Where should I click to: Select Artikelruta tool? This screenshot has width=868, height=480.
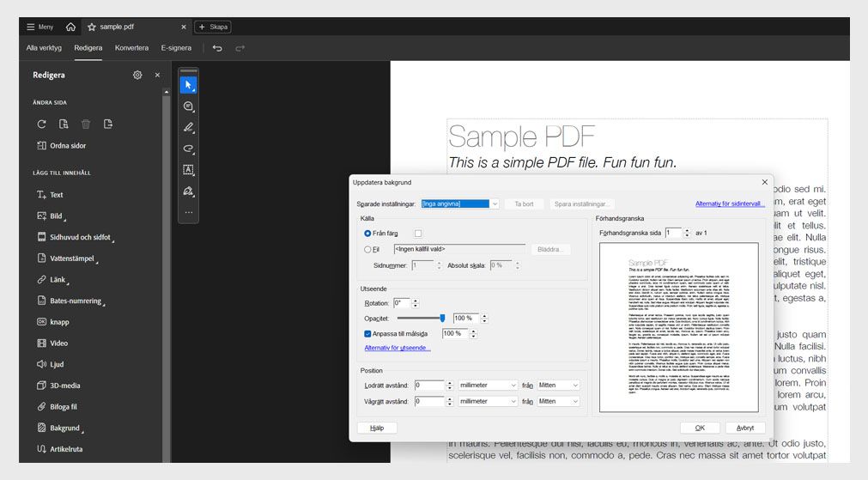point(59,449)
